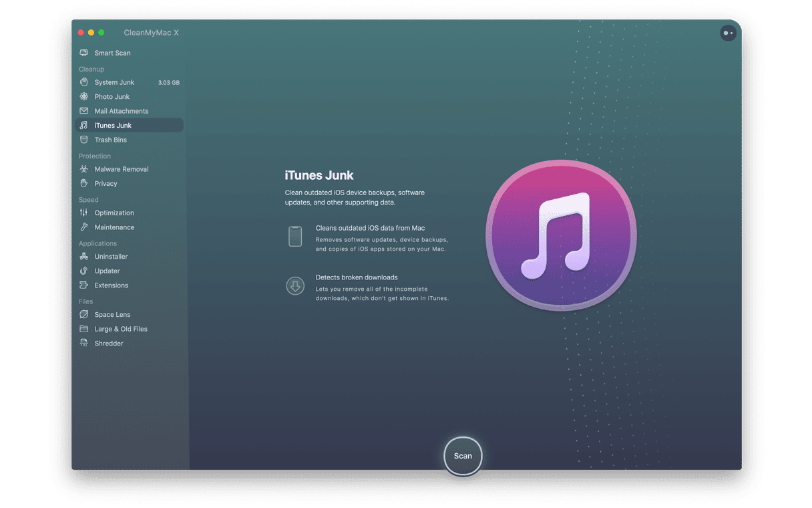Image resolution: width=812 pixels, height=508 pixels.
Task: Open the Updater module
Action: tap(107, 271)
